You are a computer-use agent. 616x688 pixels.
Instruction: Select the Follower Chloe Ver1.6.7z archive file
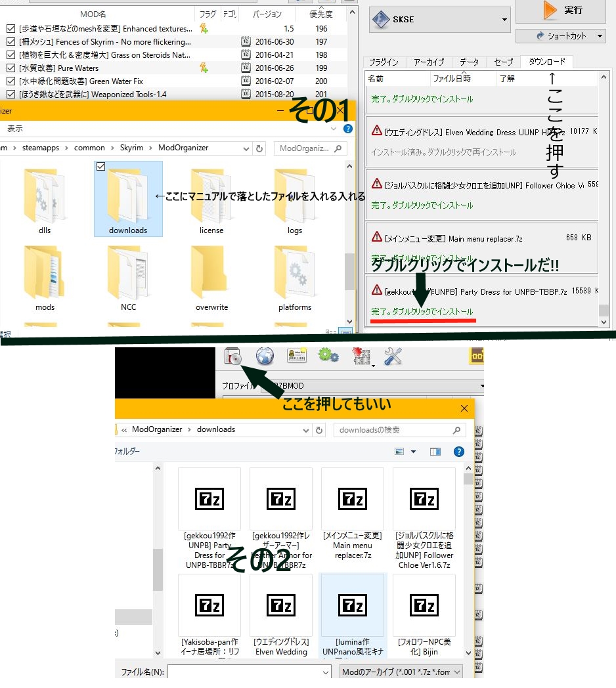pos(424,519)
